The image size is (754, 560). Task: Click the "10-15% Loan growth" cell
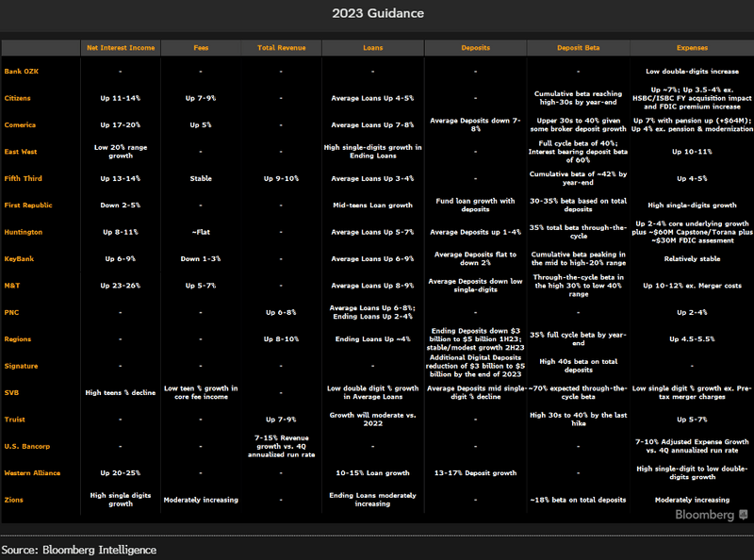click(372, 473)
